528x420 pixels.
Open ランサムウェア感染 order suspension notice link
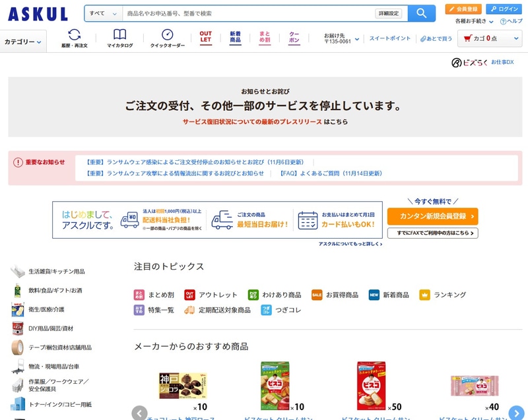[195, 162]
